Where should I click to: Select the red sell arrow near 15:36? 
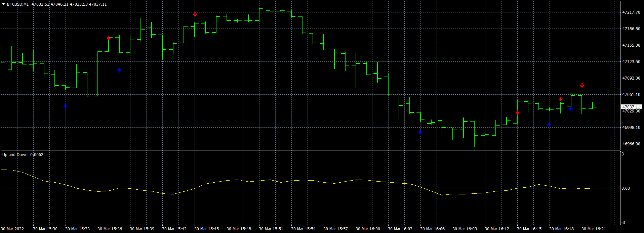[109, 38]
